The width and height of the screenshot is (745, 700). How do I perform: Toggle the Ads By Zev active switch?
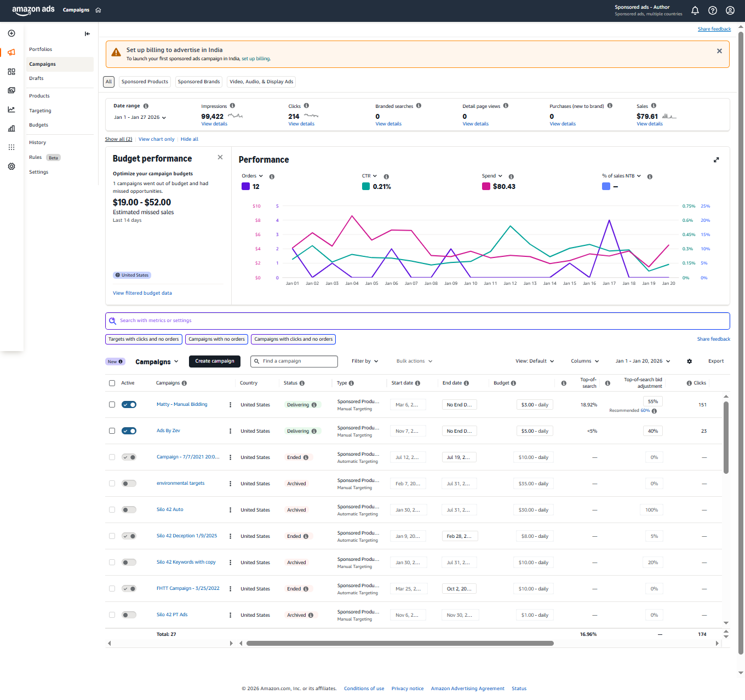(129, 431)
